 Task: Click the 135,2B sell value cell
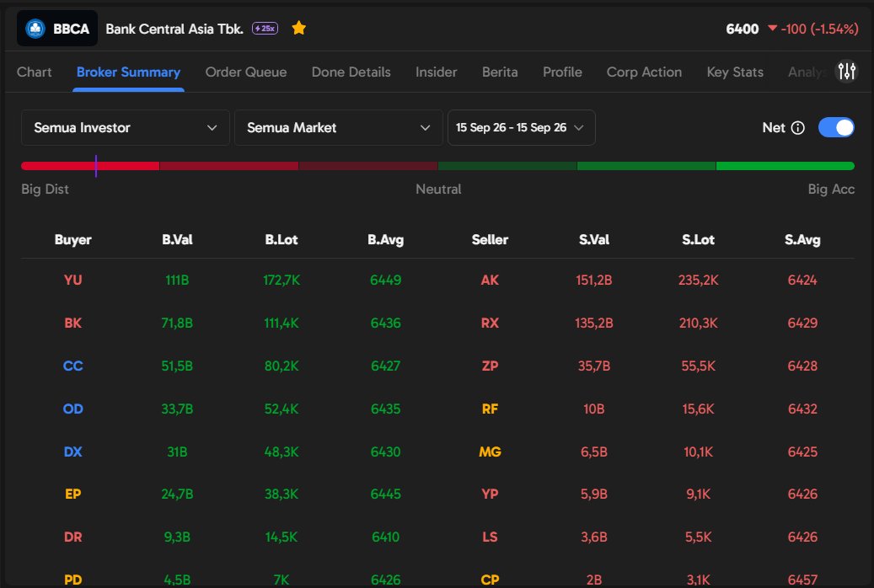click(594, 323)
